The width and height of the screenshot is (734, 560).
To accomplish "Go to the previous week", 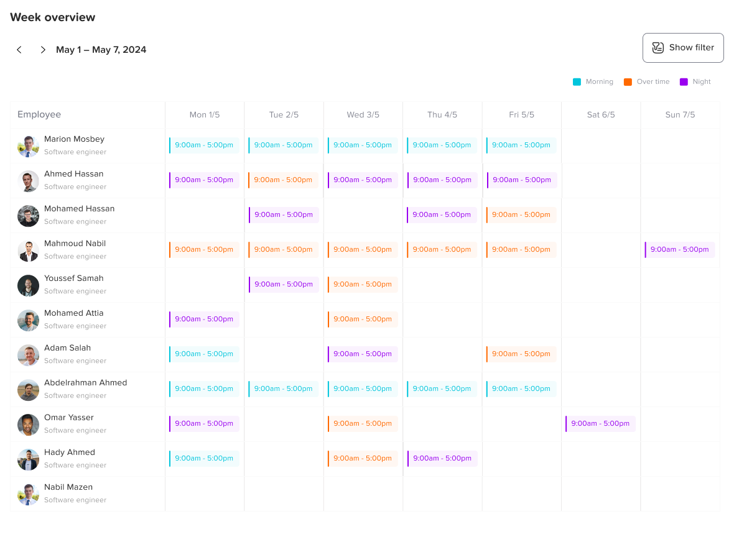I will pos(19,50).
